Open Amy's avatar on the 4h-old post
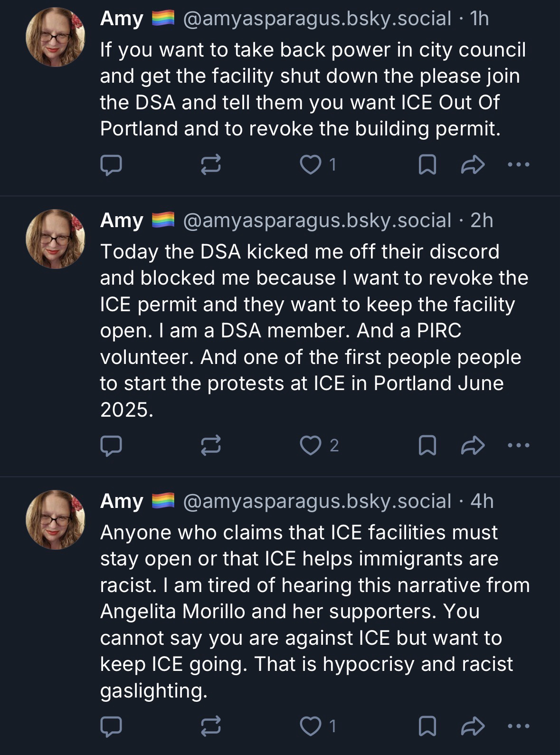The height and width of the screenshot is (755, 560). click(x=56, y=519)
